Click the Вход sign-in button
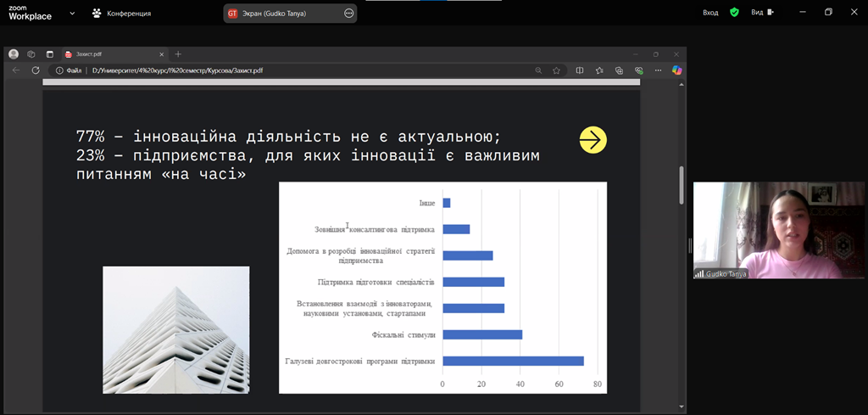Screen dimensions: 868x415 (x=710, y=13)
